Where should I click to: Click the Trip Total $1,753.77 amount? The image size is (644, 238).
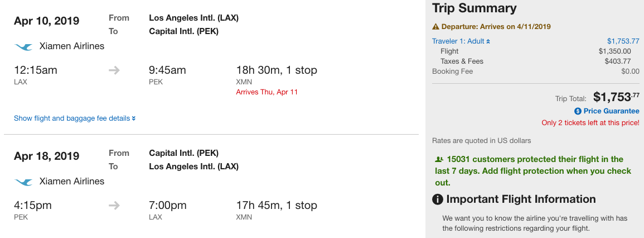click(x=616, y=97)
